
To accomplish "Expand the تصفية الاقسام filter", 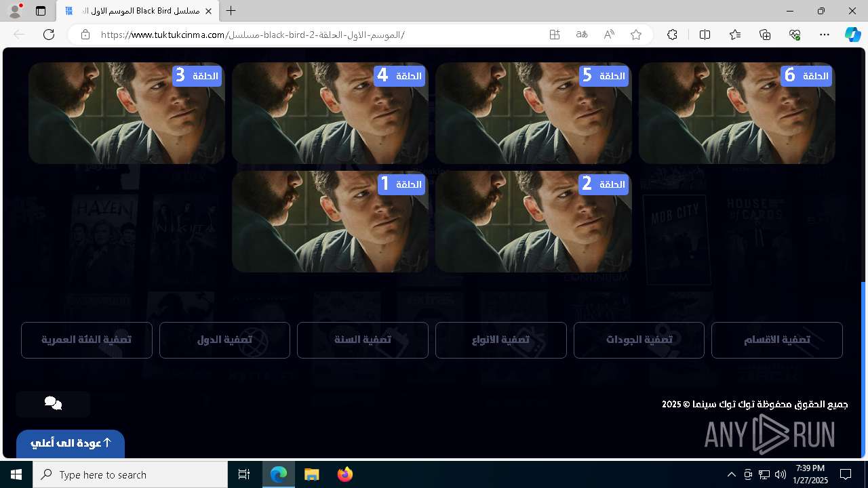I will (x=777, y=340).
